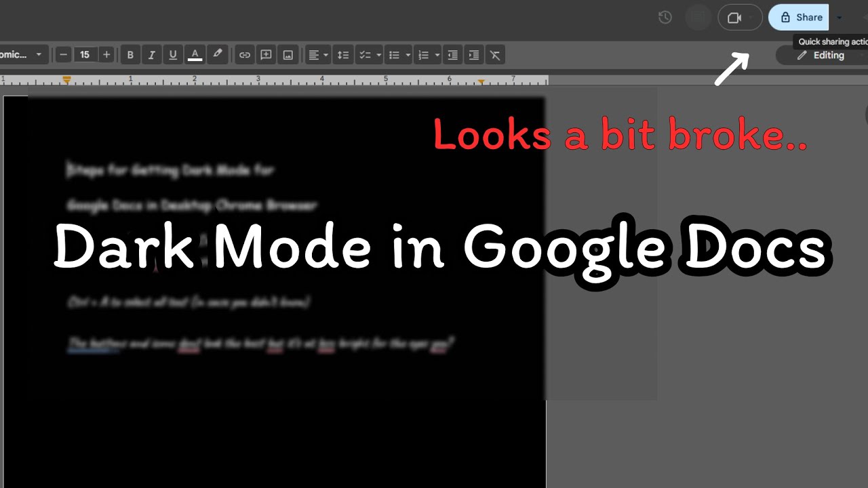Decrease the font size with minus button
Viewport: 868px width, 488px height.
pyautogui.click(x=64, y=55)
